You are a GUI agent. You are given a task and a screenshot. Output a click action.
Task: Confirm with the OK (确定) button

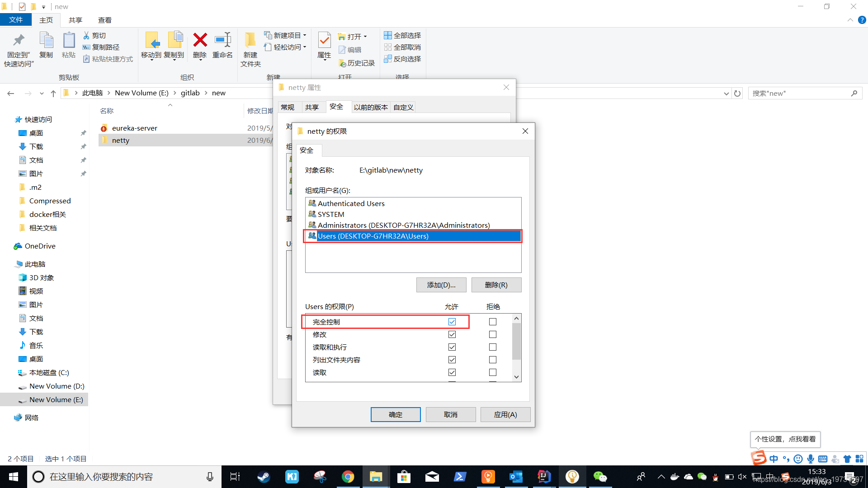pyautogui.click(x=396, y=415)
